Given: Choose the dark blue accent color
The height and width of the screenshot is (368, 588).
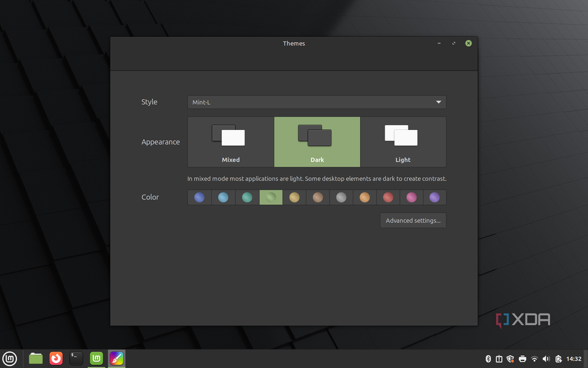Looking at the screenshot, I should [x=200, y=197].
